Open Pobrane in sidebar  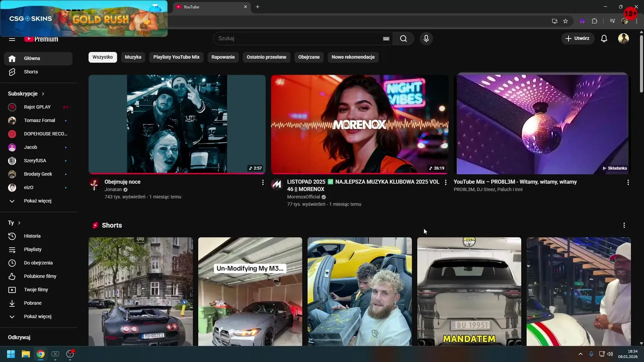pos(38,303)
